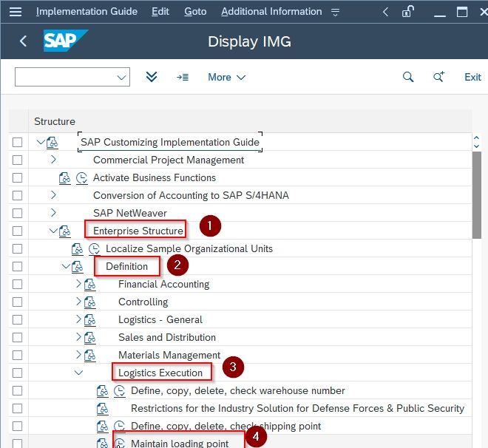Expand Financial Accounting node
This screenshot has height=448, width=488.
tap(78, 284)
